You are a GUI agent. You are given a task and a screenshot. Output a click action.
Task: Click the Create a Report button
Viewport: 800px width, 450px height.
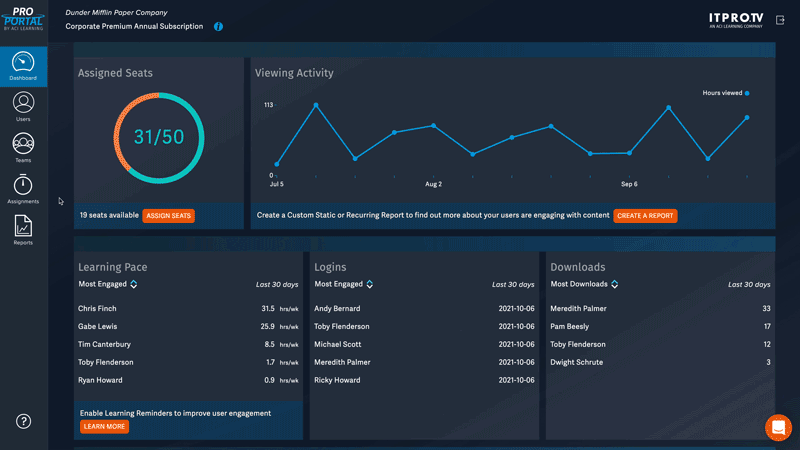pos(645,215)
